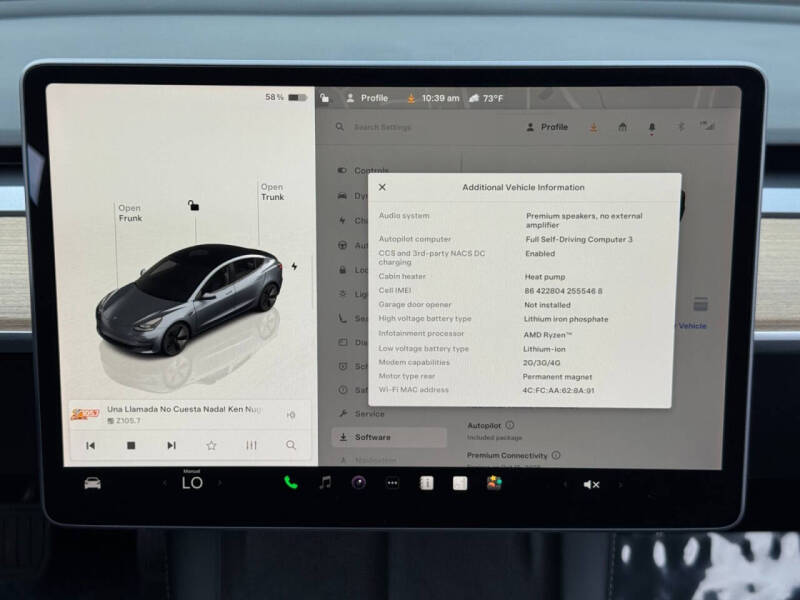Image resolution: width=800 pixels, height=600 pixels.
Task: Favorite station Z105.7 with the star
Action: [211, 444]
